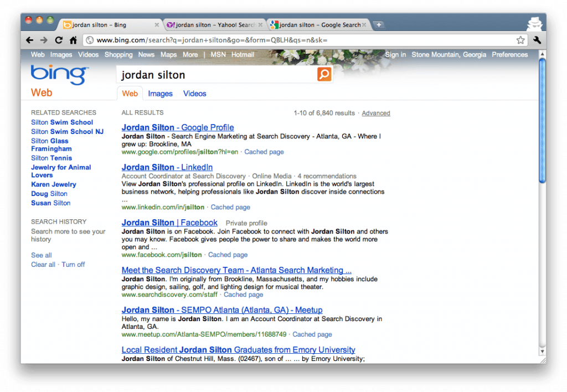Go to the home page icon
This screenshot has width=567, height=392.
pos(73,40)
